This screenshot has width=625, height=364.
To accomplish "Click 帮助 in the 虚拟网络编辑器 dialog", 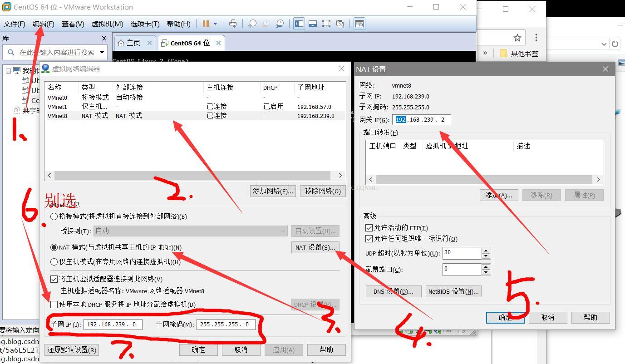I will (326, 349).
